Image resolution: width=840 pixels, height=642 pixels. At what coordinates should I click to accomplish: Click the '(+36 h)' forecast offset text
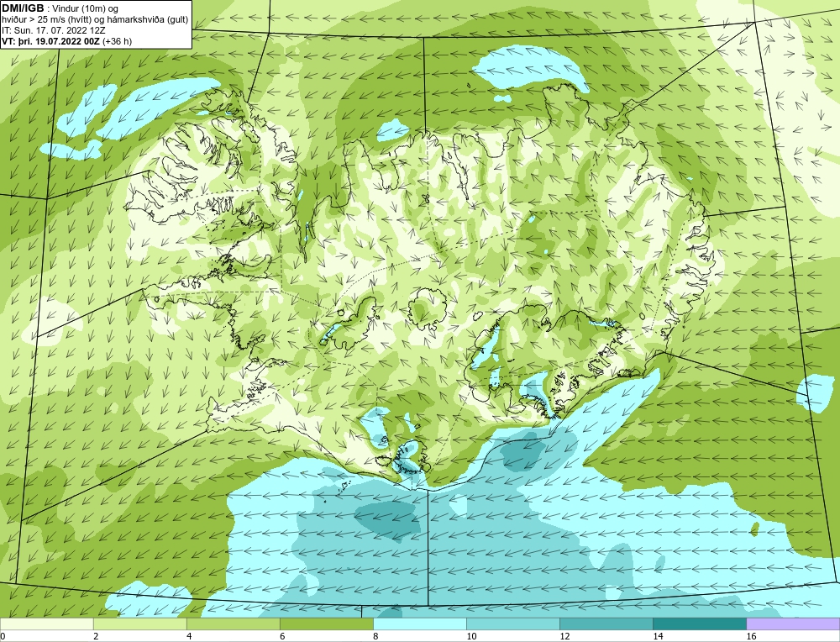click(x=118, y=41)
